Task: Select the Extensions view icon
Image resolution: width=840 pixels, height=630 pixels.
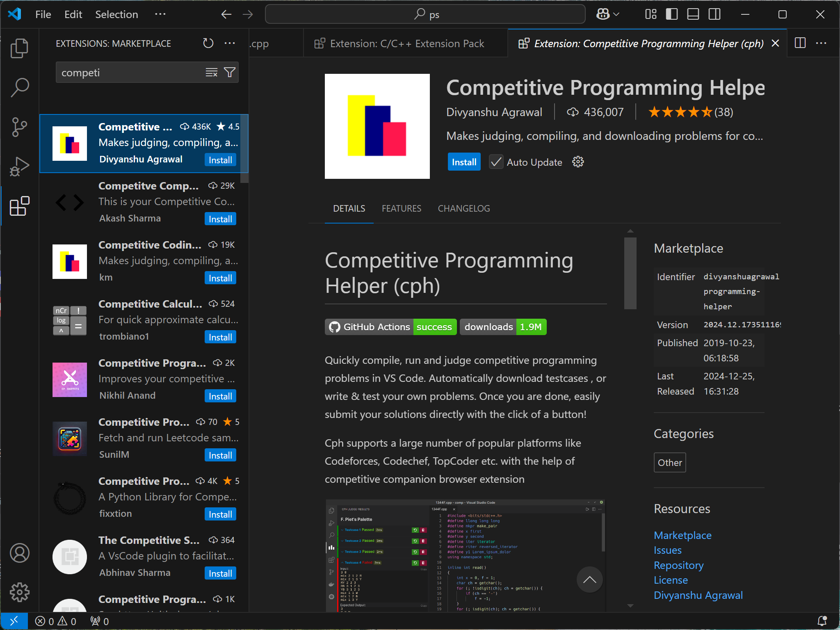Action: pos(19,206)
